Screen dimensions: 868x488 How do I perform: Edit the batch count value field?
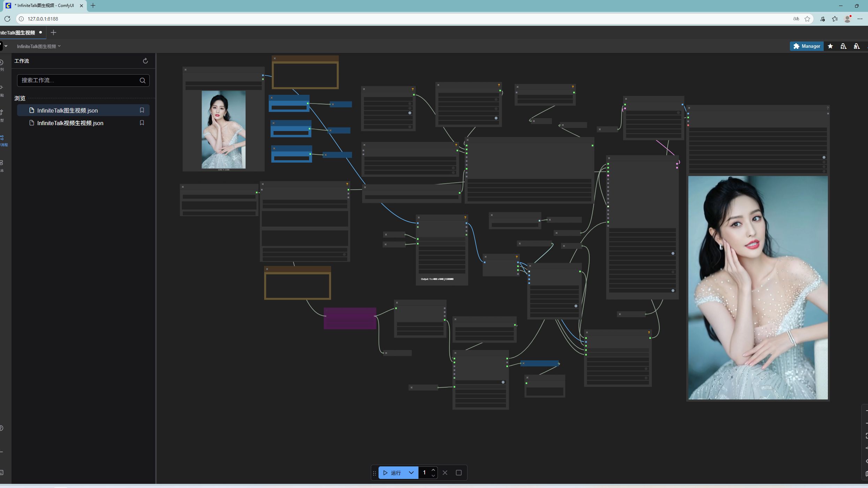tap(425, 473)
